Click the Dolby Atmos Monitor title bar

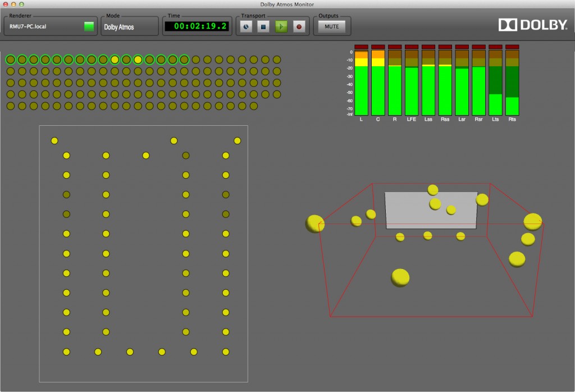[287, 4]
